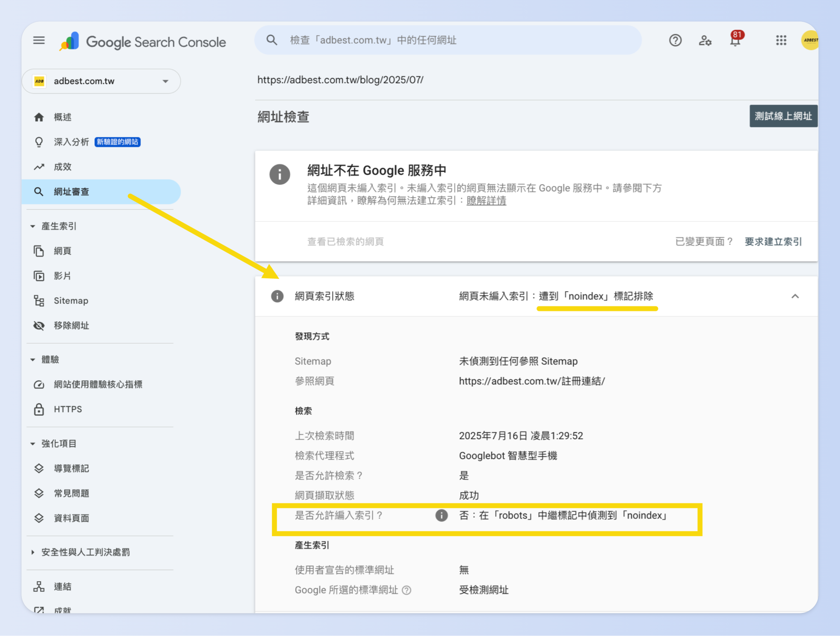Select the 網址審查 magnifier icon
Viewport: 840px width, 636px height.
pyautogui.click(x=39, y=192)
